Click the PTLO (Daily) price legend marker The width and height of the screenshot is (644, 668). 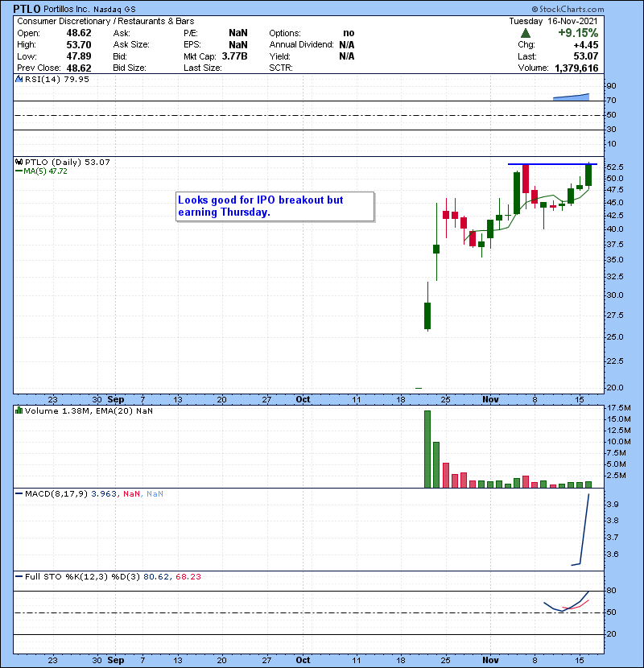[x=18, y=162]
